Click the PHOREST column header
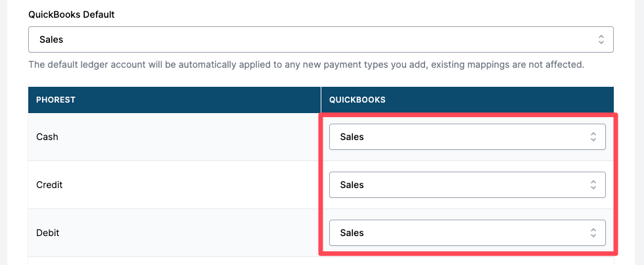Viewport: 644px width, 265px height. (56, 100)
